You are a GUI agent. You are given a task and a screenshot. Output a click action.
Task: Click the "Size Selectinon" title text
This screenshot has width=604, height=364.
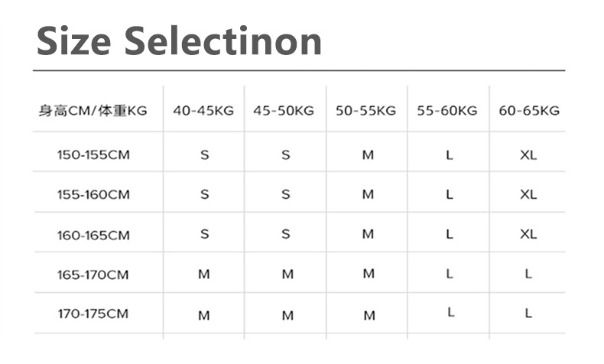tap(179, 41)
